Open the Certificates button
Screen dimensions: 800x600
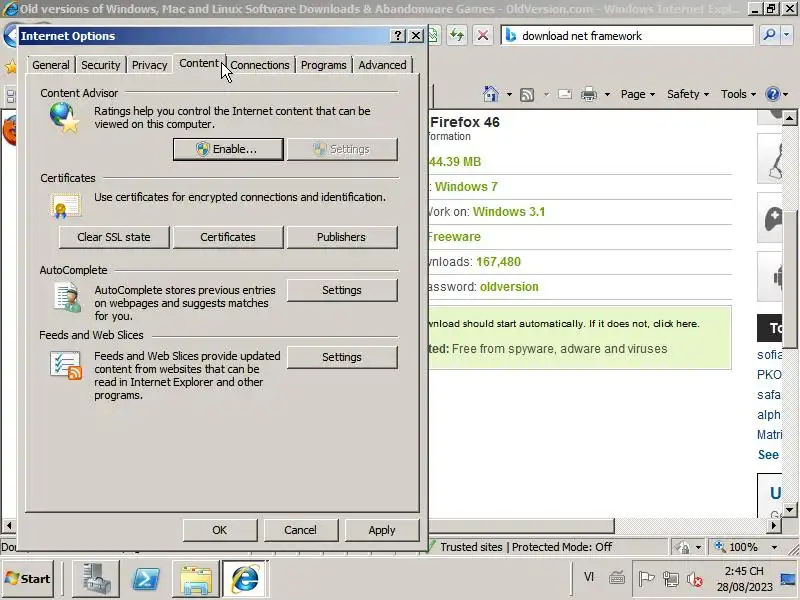point(228,237)
